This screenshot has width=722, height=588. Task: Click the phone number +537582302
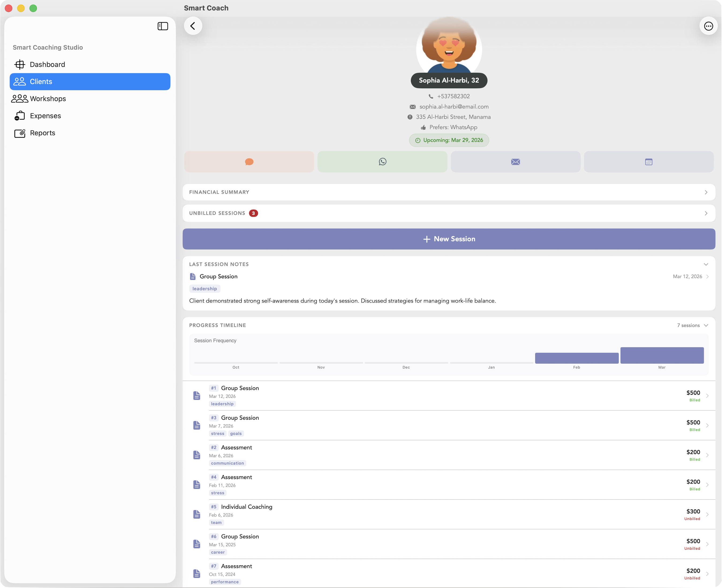(453, 96)
